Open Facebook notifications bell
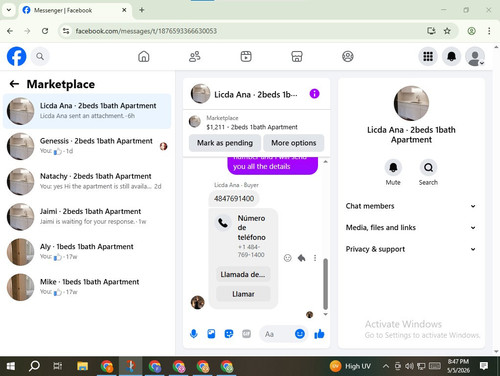Screen dimensions: 500x376 tap(451, 56)
